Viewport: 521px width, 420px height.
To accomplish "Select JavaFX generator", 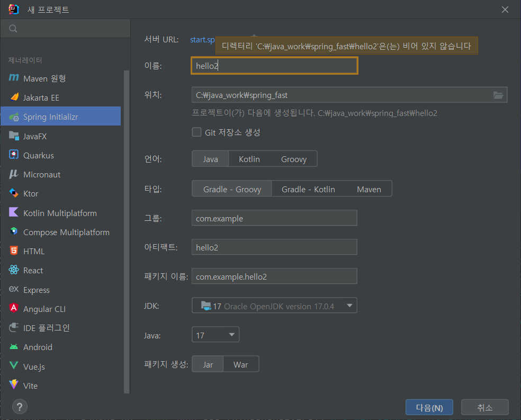I will pyautogui.click(x=61, y=136).
